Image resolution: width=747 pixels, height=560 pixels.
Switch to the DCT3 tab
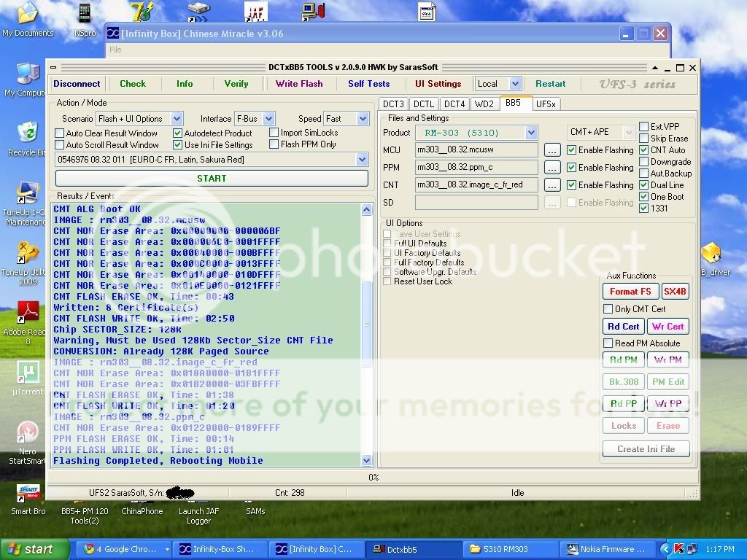[393, 104]
